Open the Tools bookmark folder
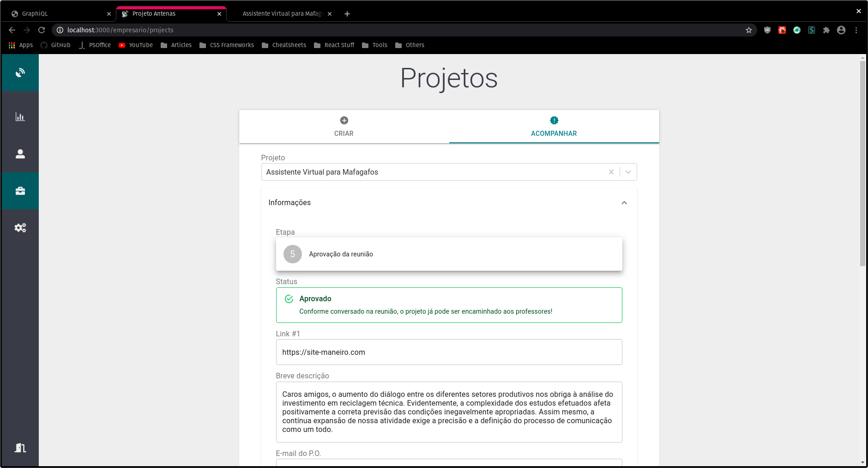The height and width of the screenshot is (468, 868). [374, 45]
